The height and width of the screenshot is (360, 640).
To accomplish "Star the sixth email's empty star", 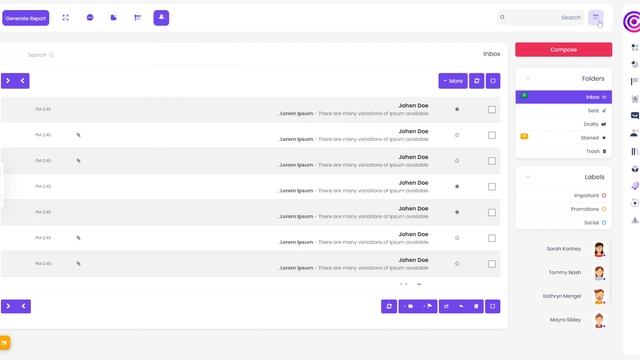I will [457, 238].
